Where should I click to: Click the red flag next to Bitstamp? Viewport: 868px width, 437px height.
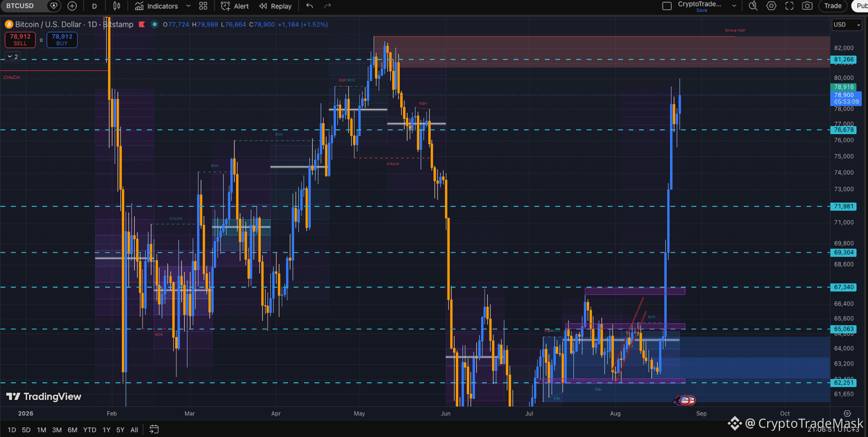(x=141, y=24)
